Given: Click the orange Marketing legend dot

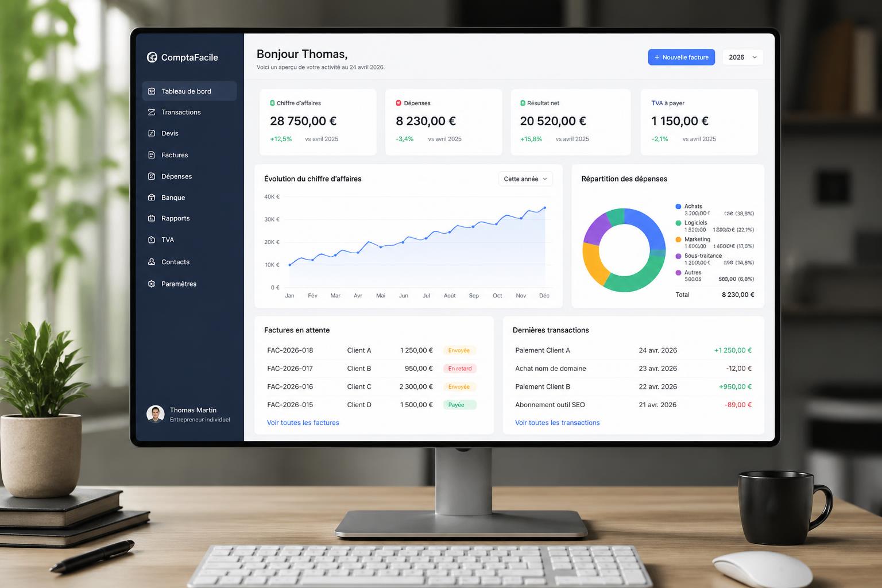Looking at the screenshot, I should [x=678, y=239].
